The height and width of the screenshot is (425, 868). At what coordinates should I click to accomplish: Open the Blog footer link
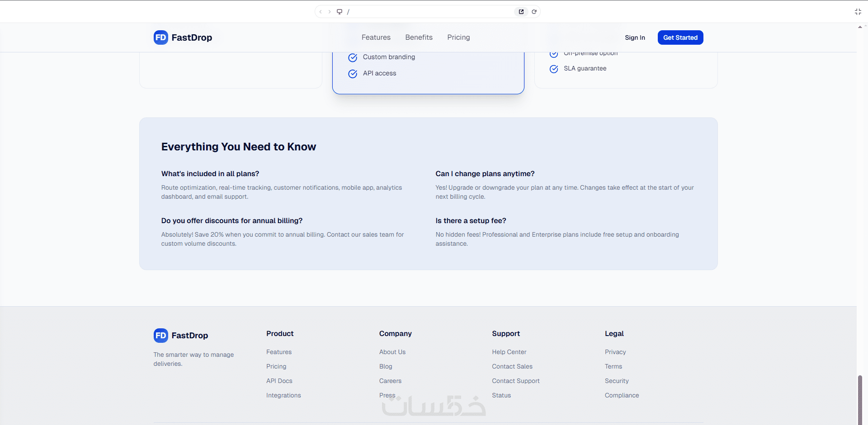386,366
